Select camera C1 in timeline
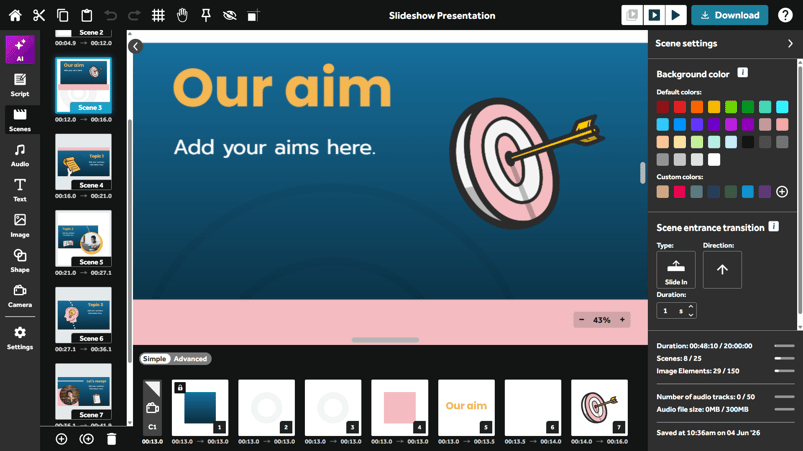The height and width of the screenshot is (451, 803). (x=152, y=408)
